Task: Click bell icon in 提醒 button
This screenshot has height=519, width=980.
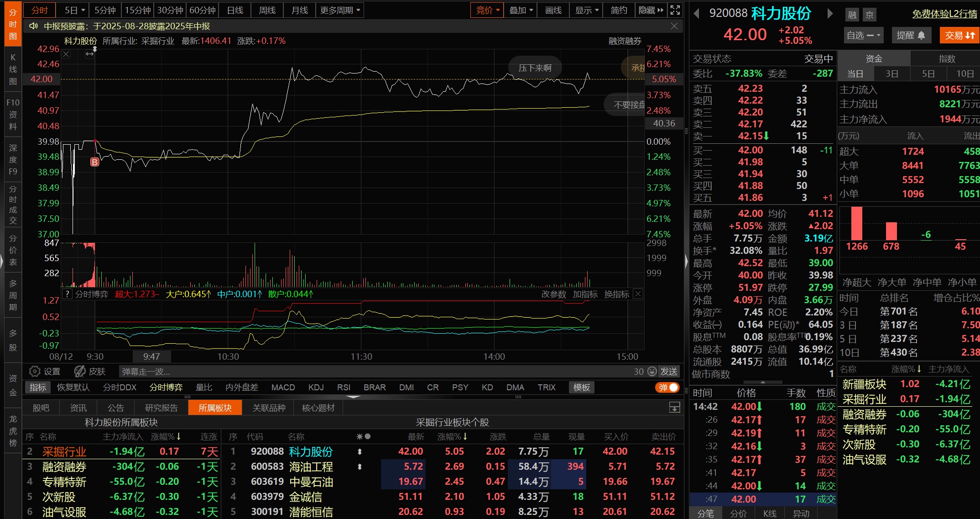Action: pyautogui.click(x=921, y=35)
